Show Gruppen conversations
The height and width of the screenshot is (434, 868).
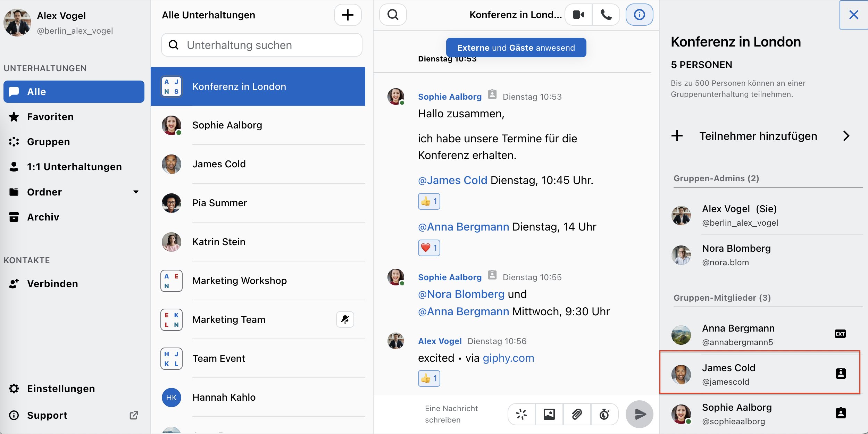(x=74, y=142)
